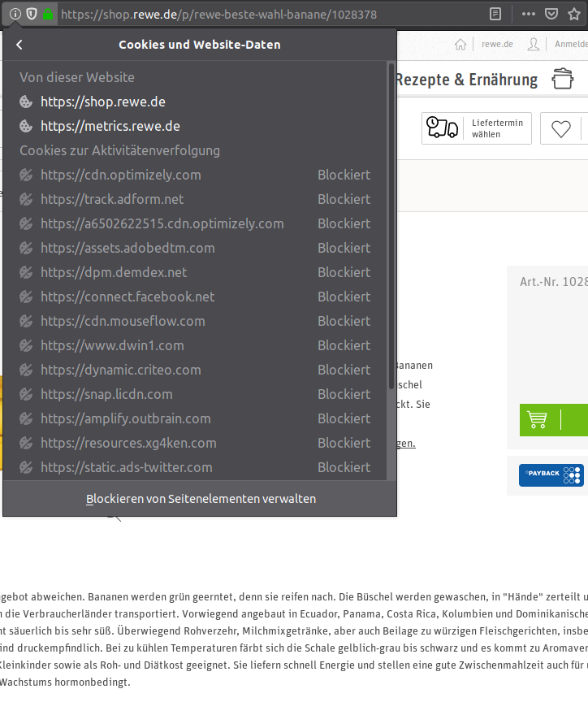Viewport: 588px width, 702px height.
Task: Click blocked cookie icon for cdn.mouseflow.com
Action: 26,321
